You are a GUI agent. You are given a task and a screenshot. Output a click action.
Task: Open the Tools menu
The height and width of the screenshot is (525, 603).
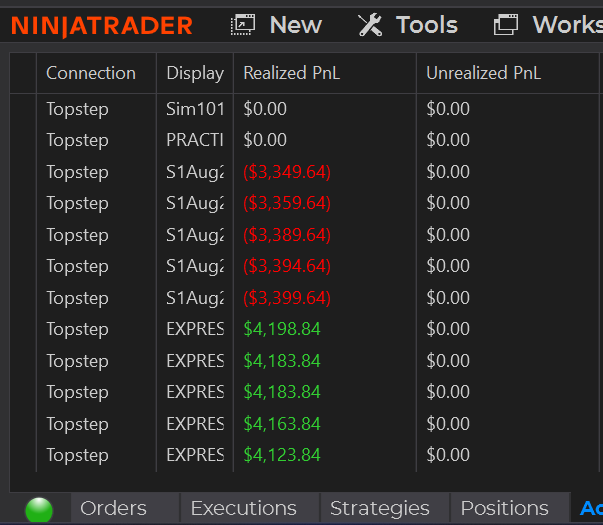tap(427, 25)
